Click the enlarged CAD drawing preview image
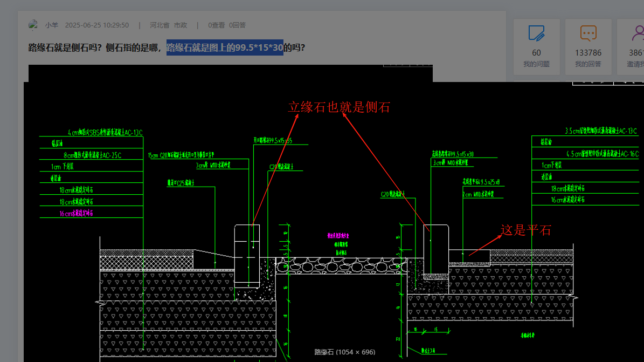644x362 pixels. pos(334,222)
